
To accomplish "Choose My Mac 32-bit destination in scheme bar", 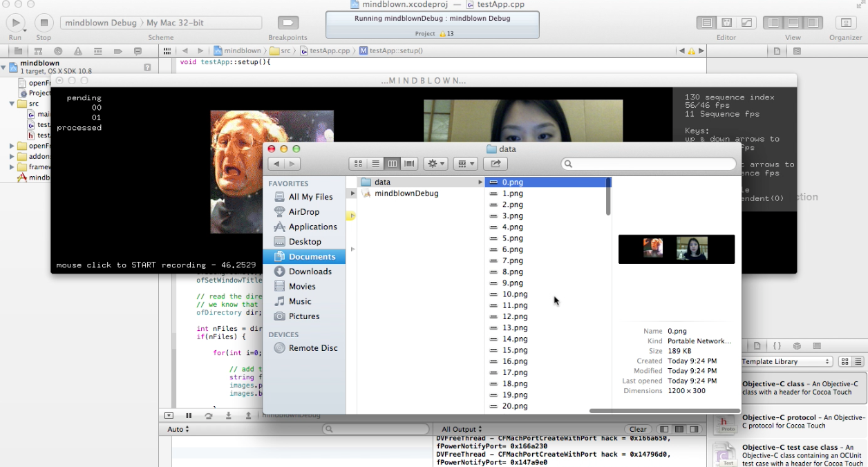I will point(175,23).
